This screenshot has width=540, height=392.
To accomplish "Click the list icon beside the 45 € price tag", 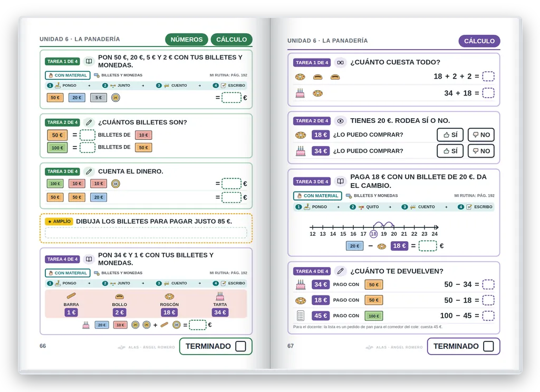I will (x=301, y=315).
